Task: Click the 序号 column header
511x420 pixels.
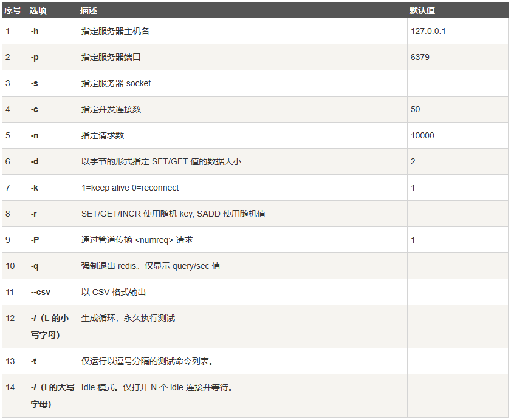Action: [12, 10]
